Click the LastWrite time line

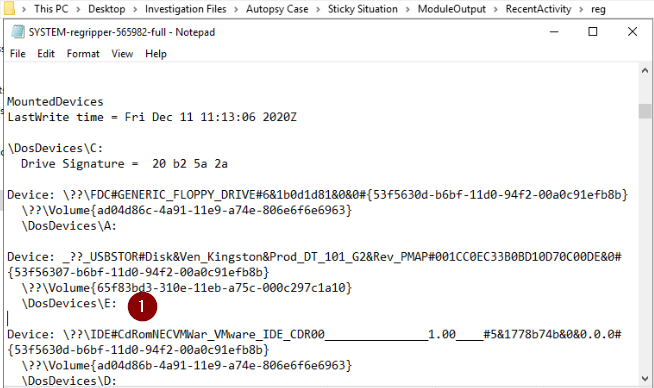tap(152, 117)
